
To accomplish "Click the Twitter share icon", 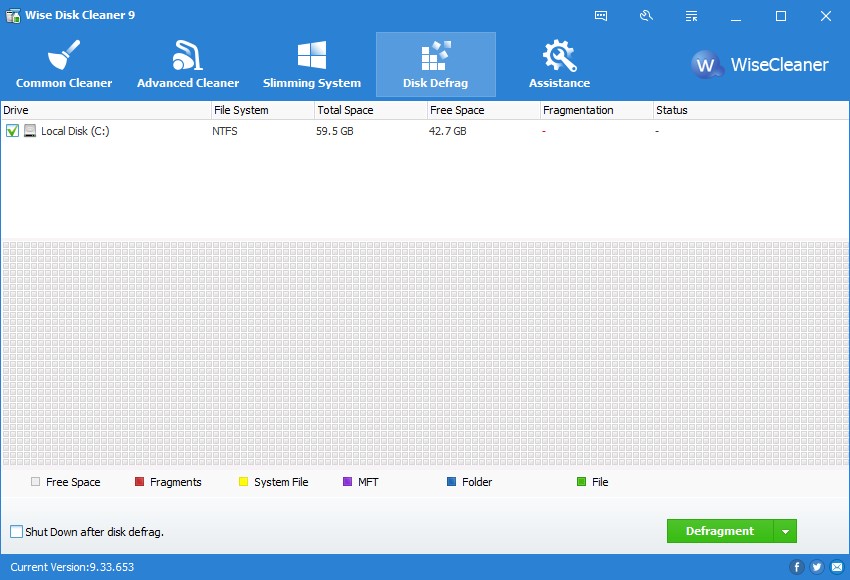I will pos(816,567).
